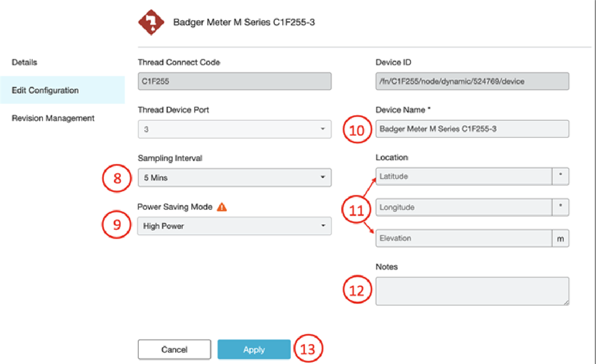This screenshot has width=596, height=364.
Task: Click the Notes field resize handle
Action: tap(566, 302)
